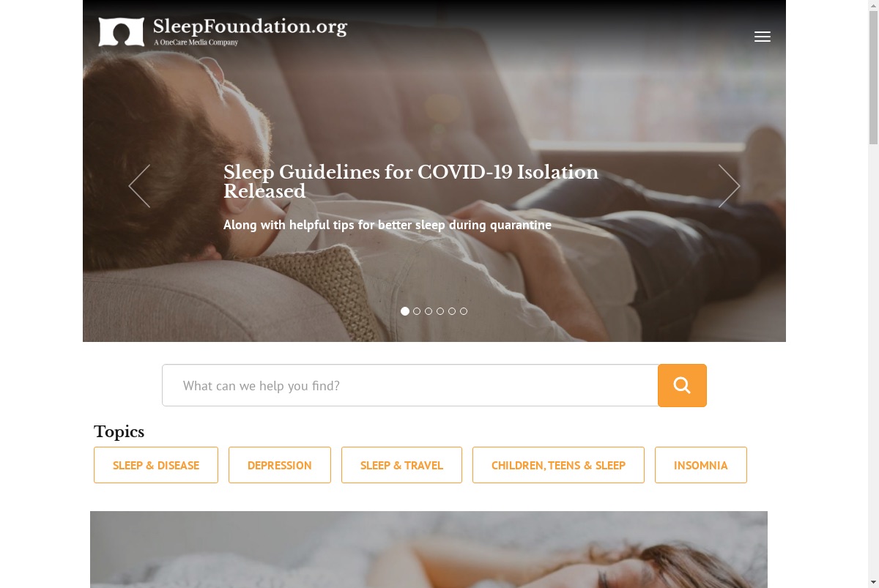Focus the 'What can we help you find?' field
Screen dimensions: 879x588
click(410, 385)
